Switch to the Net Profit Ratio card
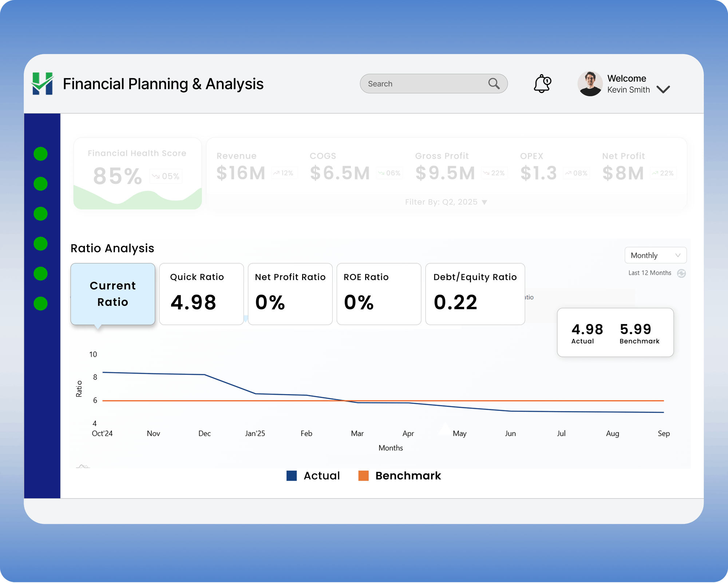This screenshot has width=728, height=583. (x=290, y=294)
